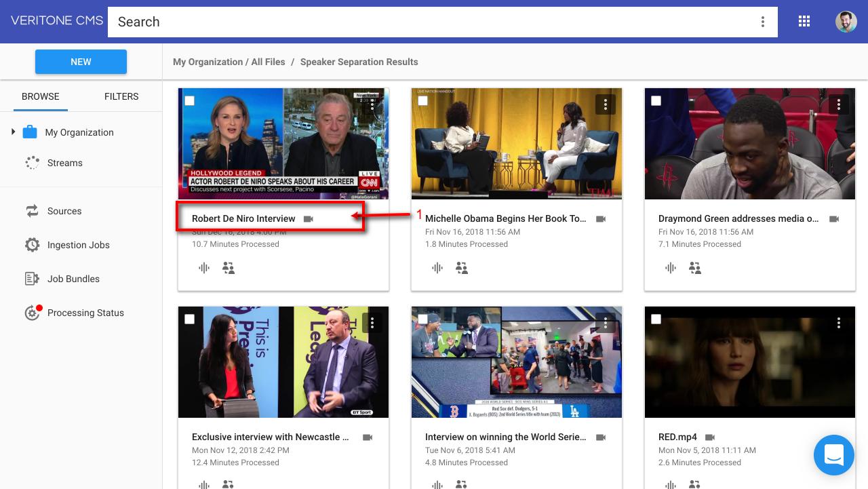Focus the Search input field
The height and width of the screenshot is (489, 868).
[434, 22]
